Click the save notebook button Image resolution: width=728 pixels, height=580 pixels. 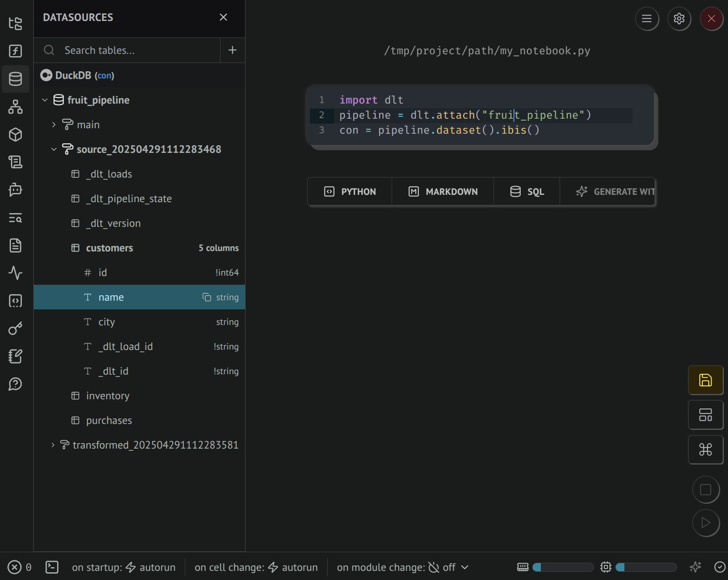705,380
